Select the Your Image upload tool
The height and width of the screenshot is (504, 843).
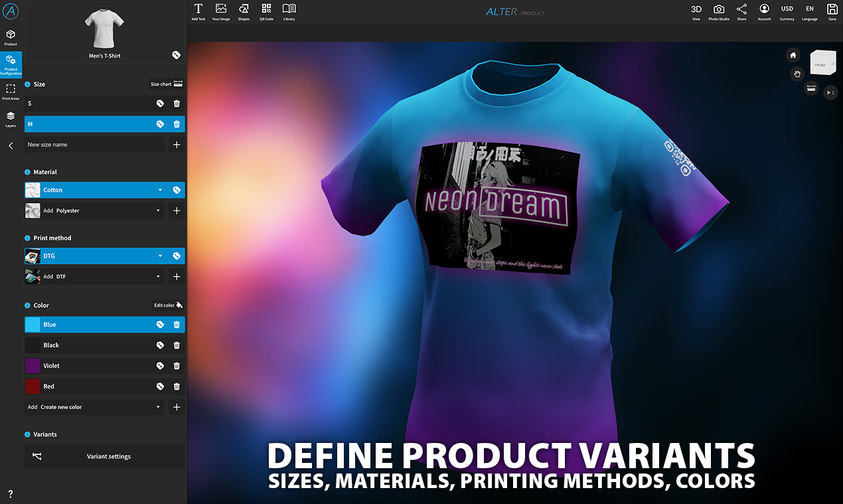(220, 11)
